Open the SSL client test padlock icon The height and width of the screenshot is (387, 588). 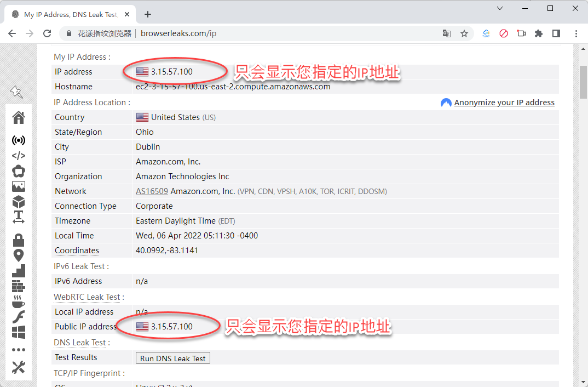[x=19, y=240]
